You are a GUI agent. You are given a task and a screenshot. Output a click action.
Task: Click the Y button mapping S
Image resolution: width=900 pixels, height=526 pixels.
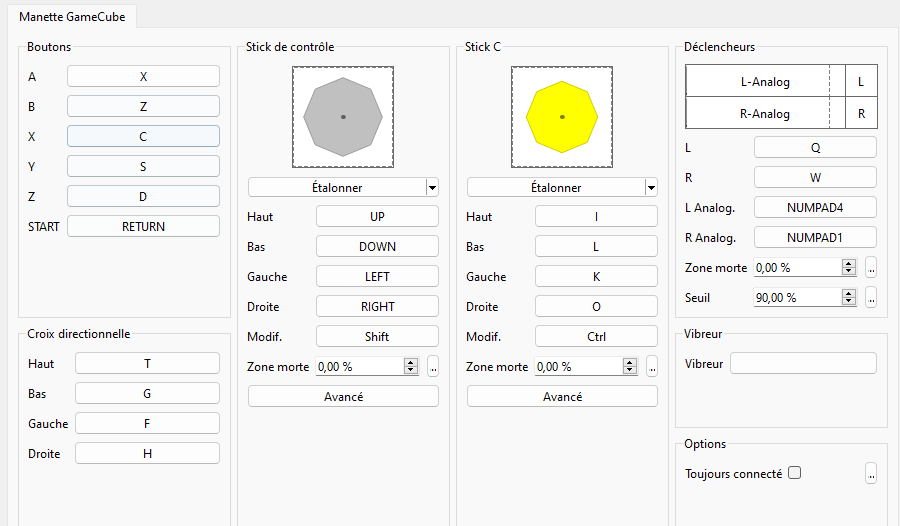pos(143,166)
